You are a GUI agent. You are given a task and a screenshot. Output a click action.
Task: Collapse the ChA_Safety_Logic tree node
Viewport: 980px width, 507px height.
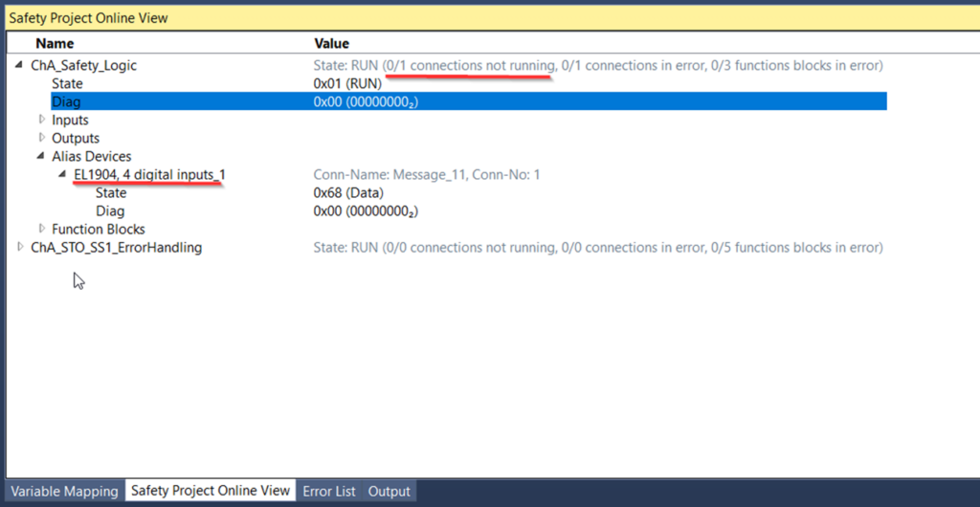click(19, 65)
